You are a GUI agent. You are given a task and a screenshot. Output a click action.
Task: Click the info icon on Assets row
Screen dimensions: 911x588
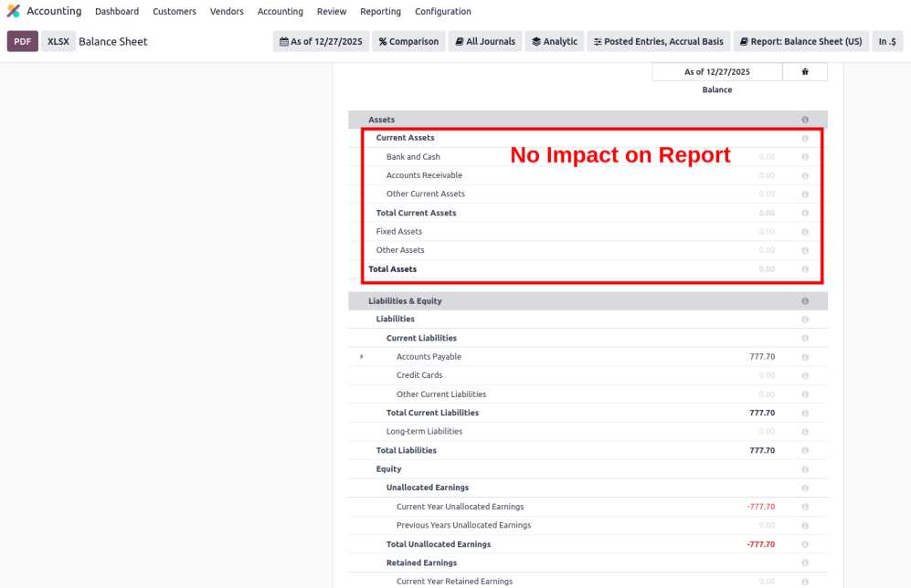(805, 120)
